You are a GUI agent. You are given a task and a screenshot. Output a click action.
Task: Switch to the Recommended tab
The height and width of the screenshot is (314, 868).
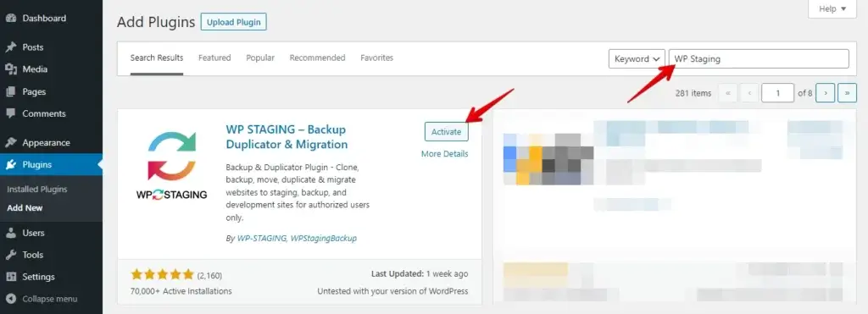click(x=317, y=58)
